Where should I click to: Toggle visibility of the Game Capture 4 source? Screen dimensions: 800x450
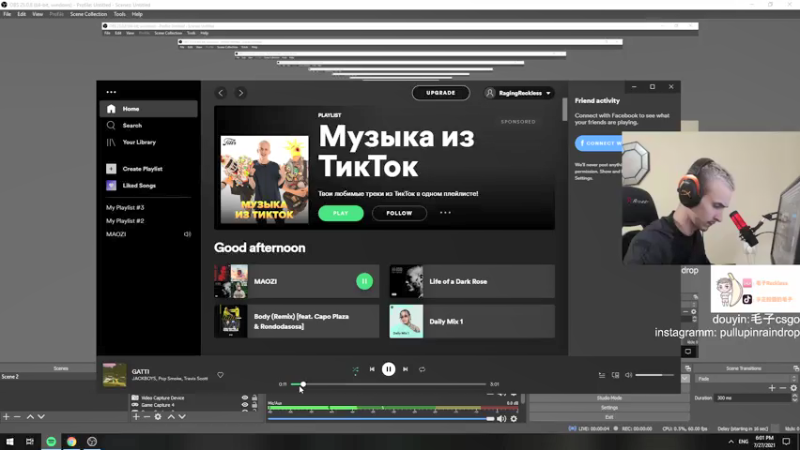(x=245, y=405)
